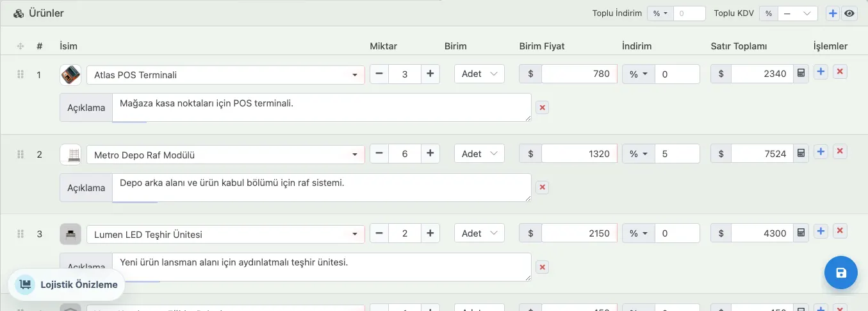
Task: Increase quantity for Lumen LED Teşhir Ünitesi
Action: pos(430,233)
